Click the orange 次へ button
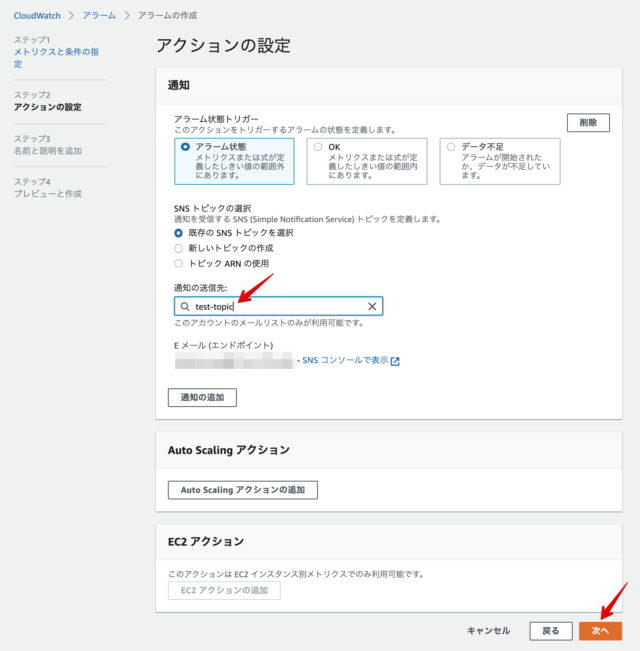Image resolution: width=640 pixels, height=651 pixels. point(600,631)
